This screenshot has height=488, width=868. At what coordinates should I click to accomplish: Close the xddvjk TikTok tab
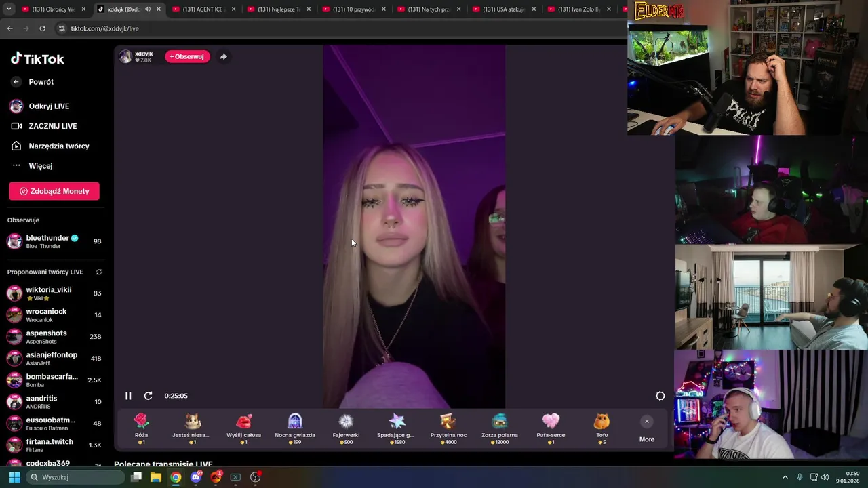(159, 9)
